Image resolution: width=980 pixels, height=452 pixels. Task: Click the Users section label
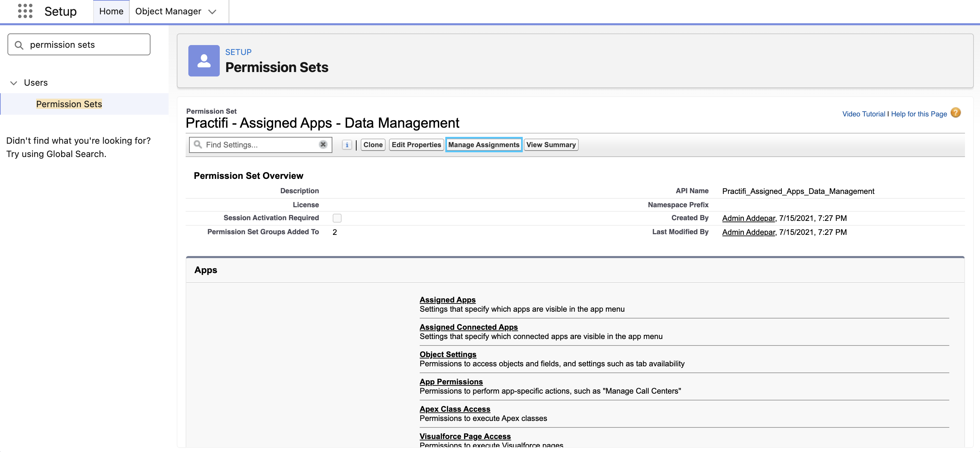[x=36, y=83]
